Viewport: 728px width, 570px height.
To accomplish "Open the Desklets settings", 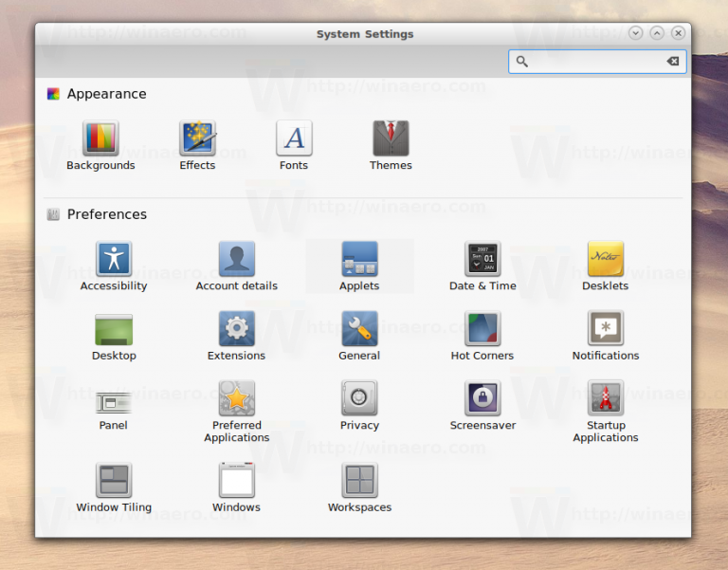I will click(605, 259).
